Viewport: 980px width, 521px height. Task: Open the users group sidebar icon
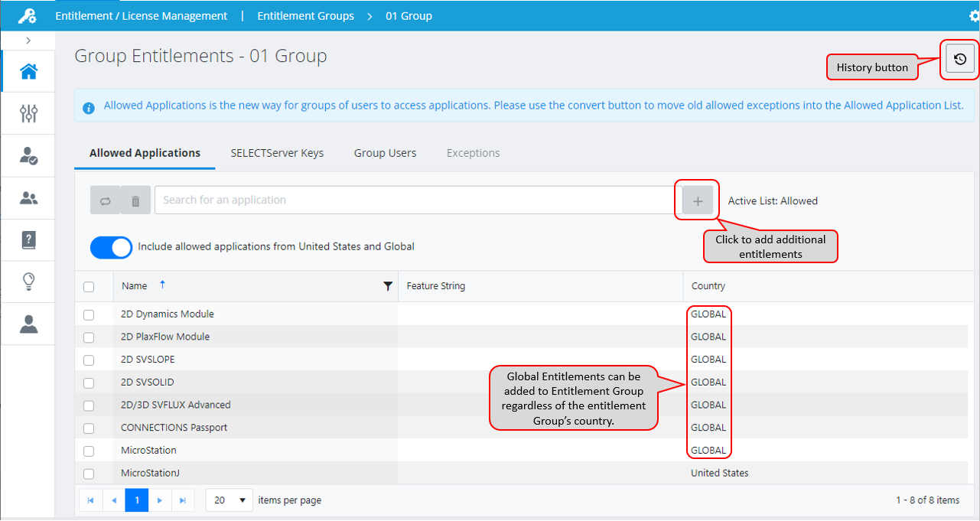tap(28, 198)
